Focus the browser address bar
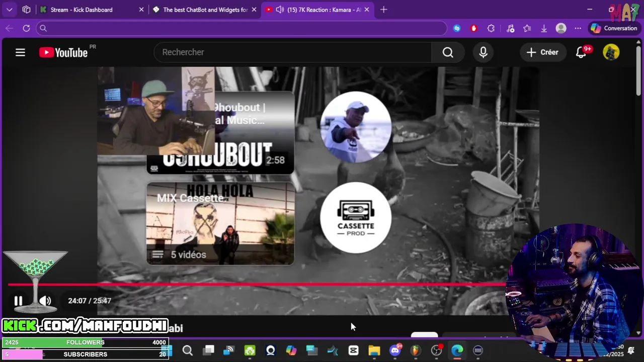Viewport: 644px width, 362px height. pyautogui.click(x=242, y=28)
